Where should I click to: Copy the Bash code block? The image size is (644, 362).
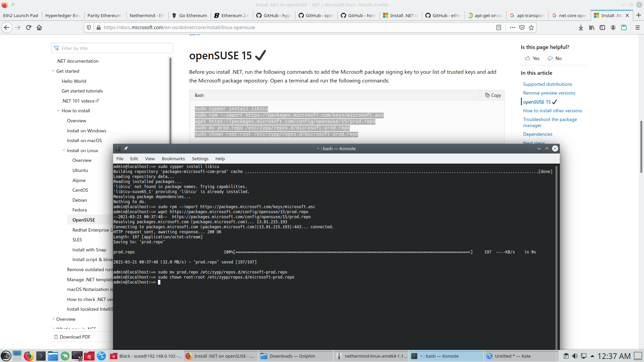pos(493,95)
